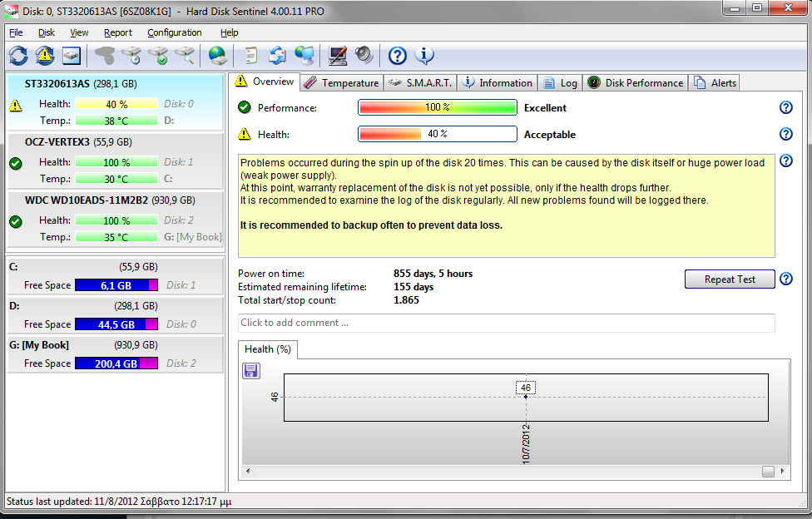812x519 pixels.
Task: Click the globe and monitor toolbar icon
Action: point(304,56)
